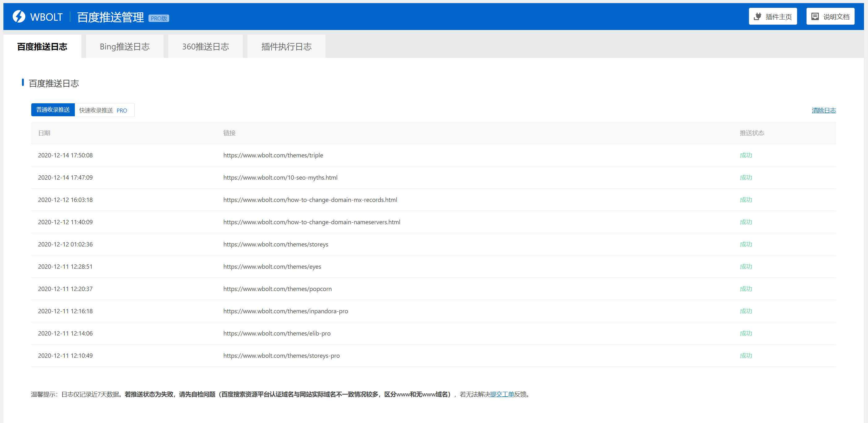Click the themes/storeys-pro URL entry
This screenshot has width=868, height=423.
(281, 356)
